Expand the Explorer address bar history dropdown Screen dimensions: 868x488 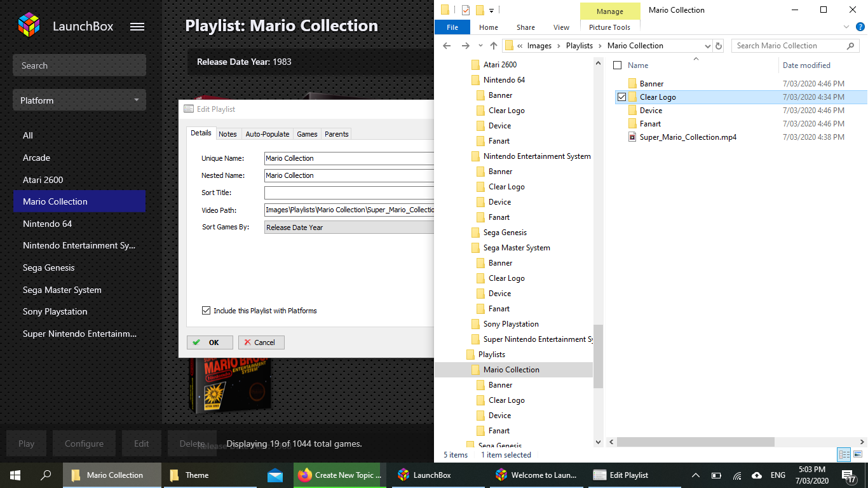click(x=708, y=46)
